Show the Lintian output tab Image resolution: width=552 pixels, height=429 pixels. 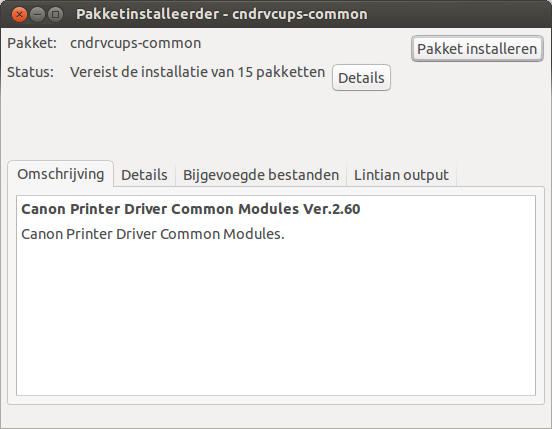coord(401,175)
